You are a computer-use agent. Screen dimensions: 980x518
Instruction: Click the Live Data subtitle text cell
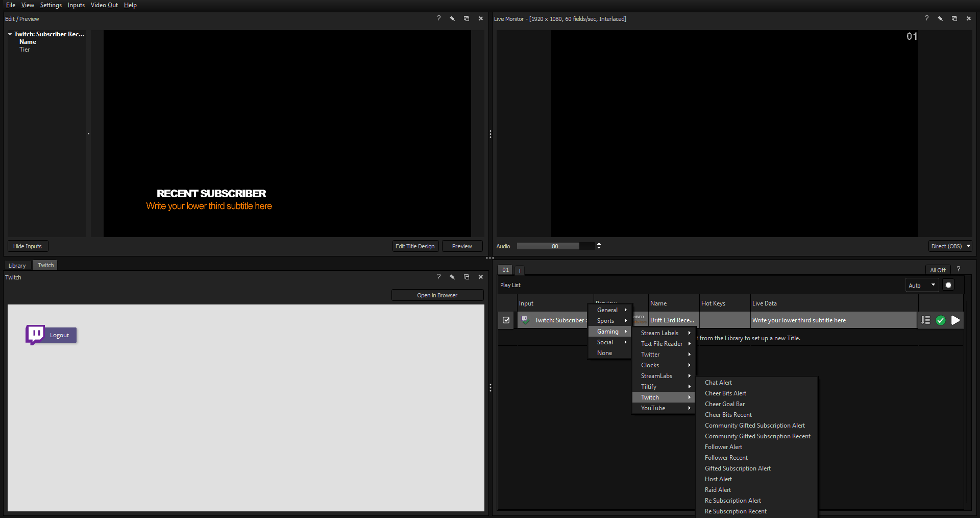pyautogui.click(x=833, y=320)
